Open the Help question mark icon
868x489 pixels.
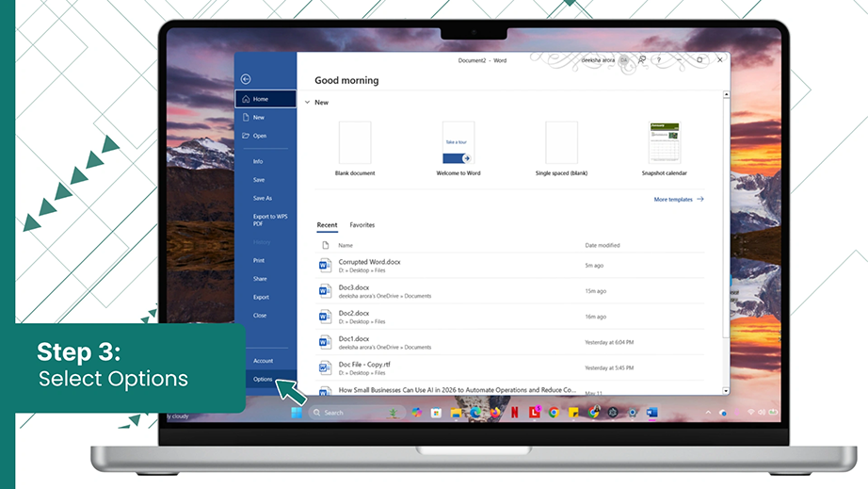[x=659, y=59]
